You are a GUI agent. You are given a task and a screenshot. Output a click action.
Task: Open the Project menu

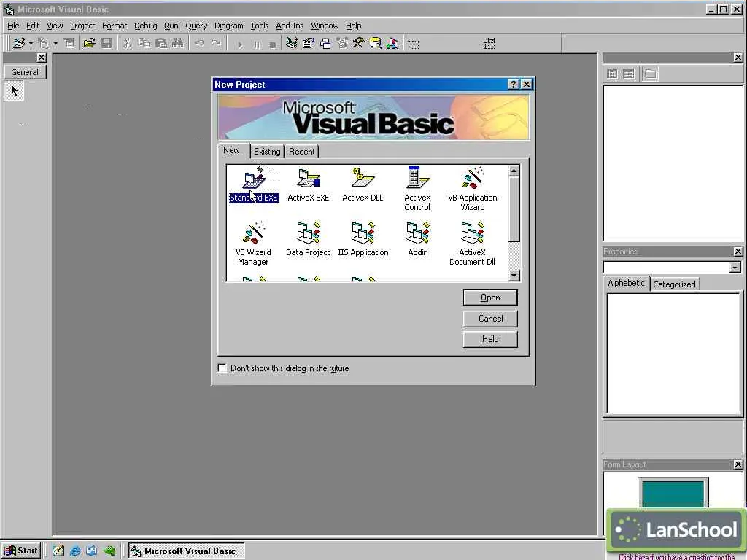[82, 26]
